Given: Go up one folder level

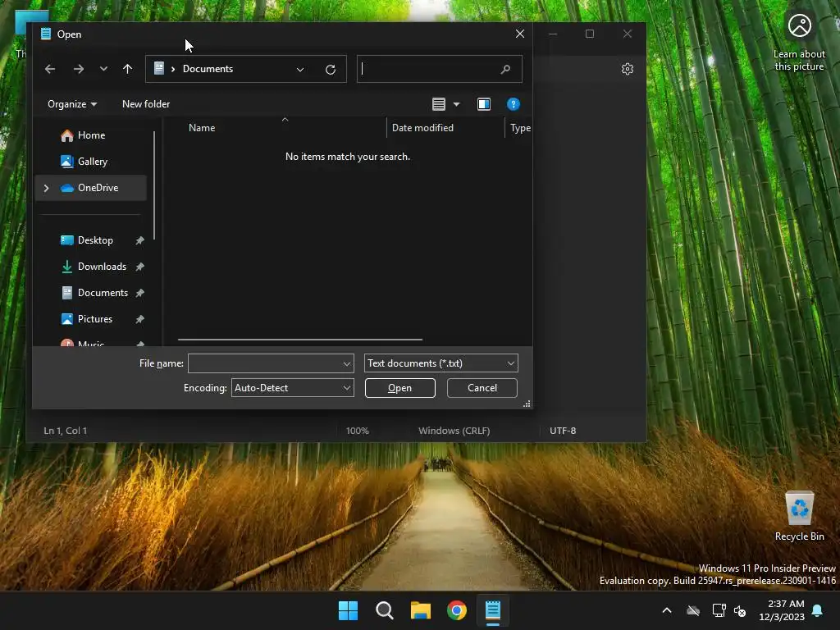Looking at the screenshot, I should tap(127, 69).
